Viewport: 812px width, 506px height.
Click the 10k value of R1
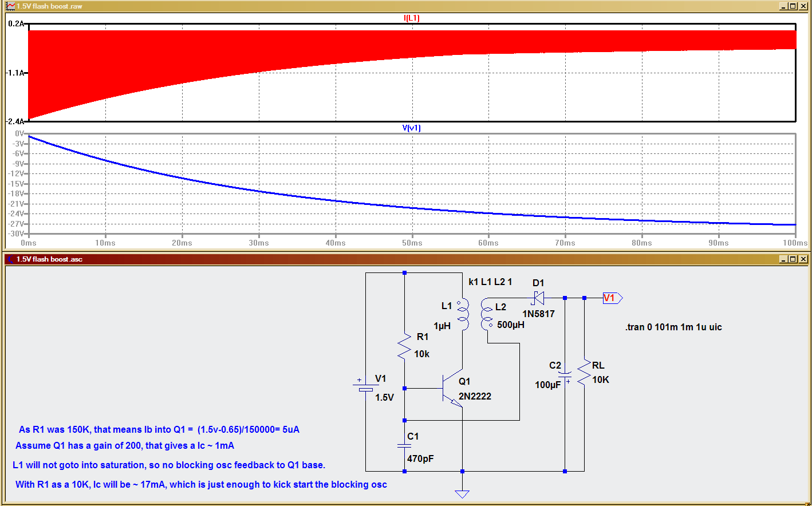[x=422, y=354]
